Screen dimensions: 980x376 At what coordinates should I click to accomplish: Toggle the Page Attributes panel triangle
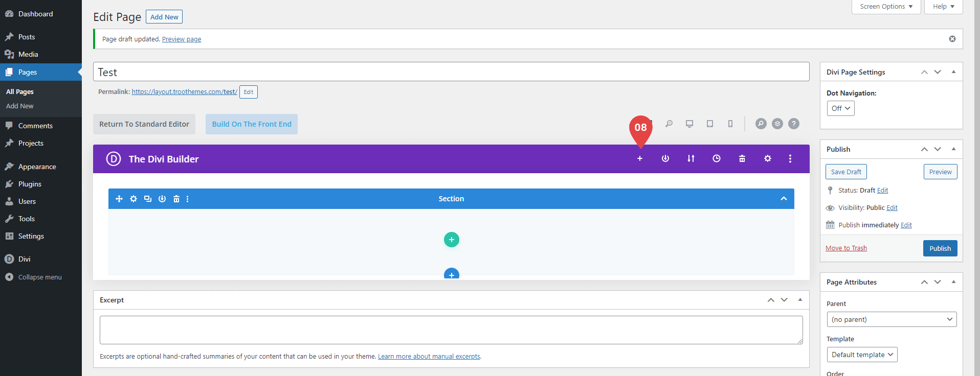[953, 282]
